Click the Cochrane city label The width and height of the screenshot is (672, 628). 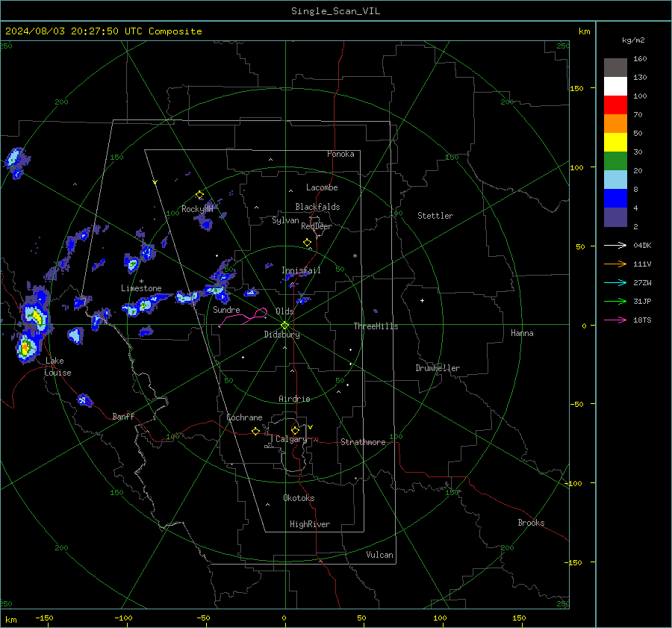click(244, 417)
